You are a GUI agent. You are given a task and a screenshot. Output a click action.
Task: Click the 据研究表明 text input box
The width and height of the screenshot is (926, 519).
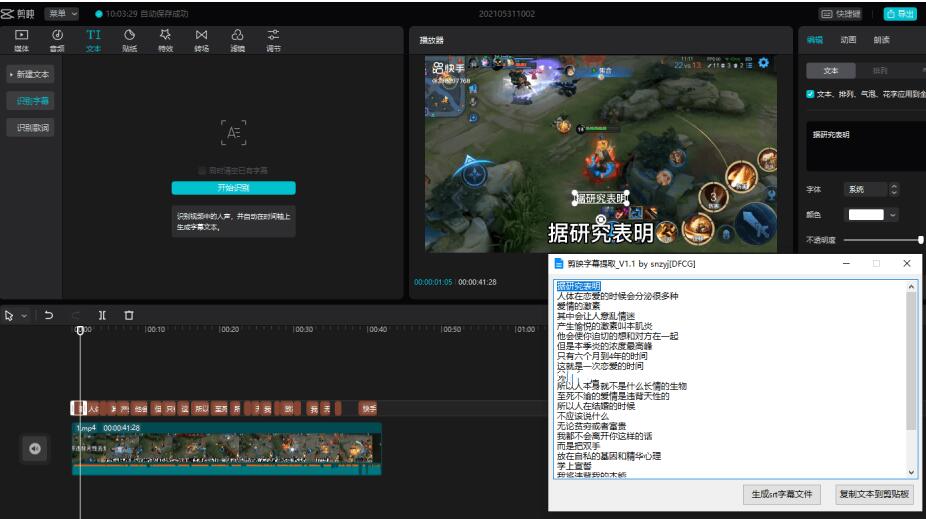[866, 146]
